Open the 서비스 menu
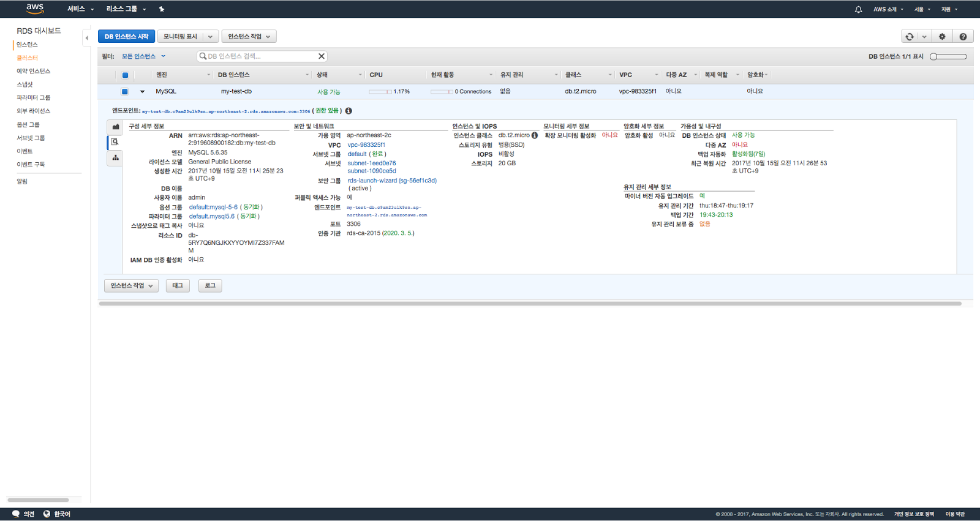 [81, 9]
